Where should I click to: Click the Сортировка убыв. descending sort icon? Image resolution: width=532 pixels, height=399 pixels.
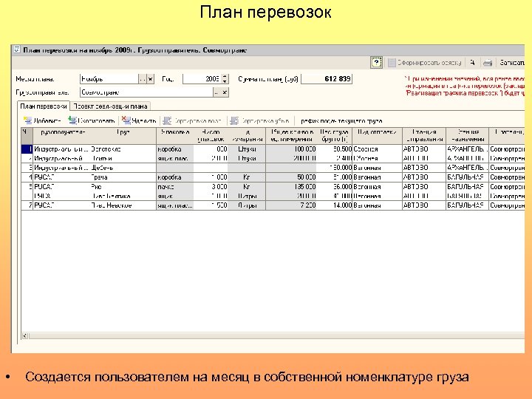234,120
